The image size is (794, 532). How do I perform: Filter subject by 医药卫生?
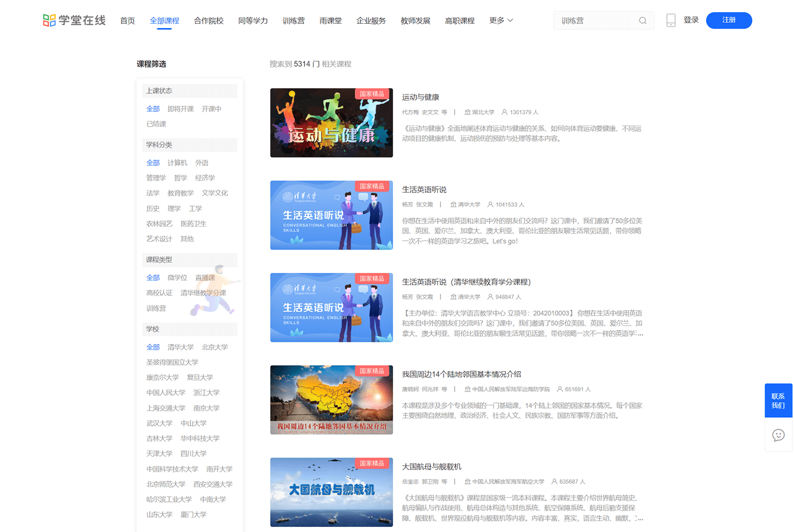(193, 224)
